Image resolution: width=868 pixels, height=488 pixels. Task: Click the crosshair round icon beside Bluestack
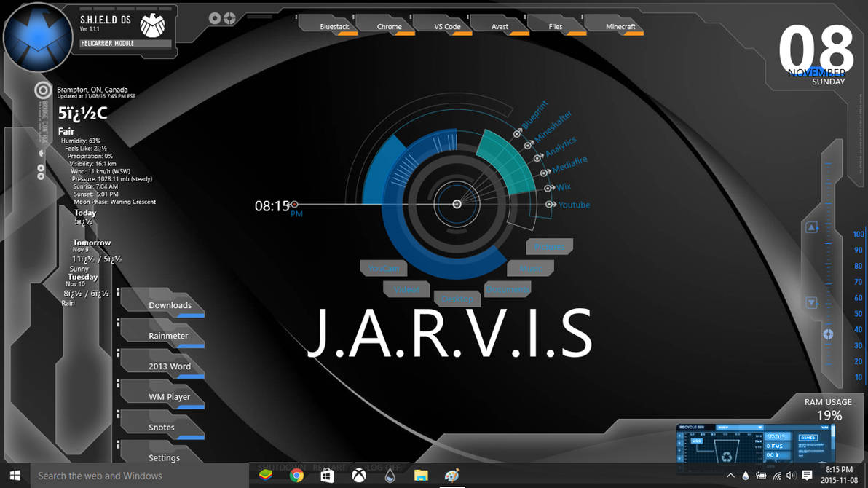pyautogui.click(x=229, y=18)
